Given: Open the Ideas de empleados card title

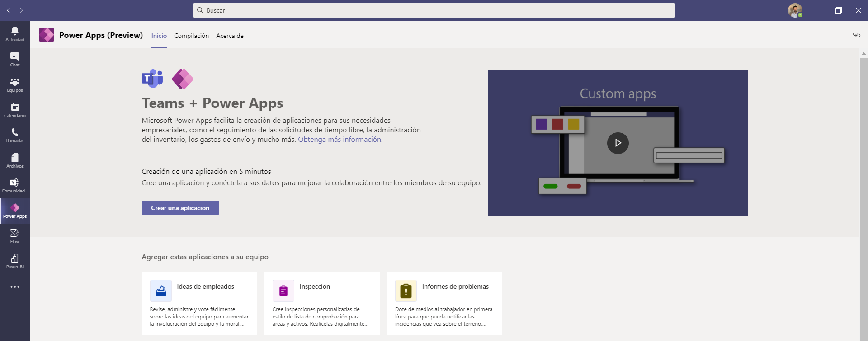Looking at the screenshot, I should point(206,286).
